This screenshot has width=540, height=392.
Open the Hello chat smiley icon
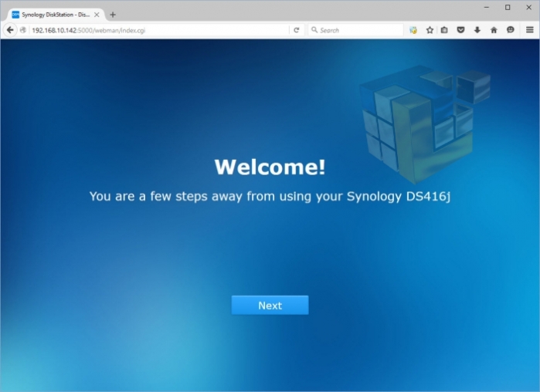pos(511,30)
